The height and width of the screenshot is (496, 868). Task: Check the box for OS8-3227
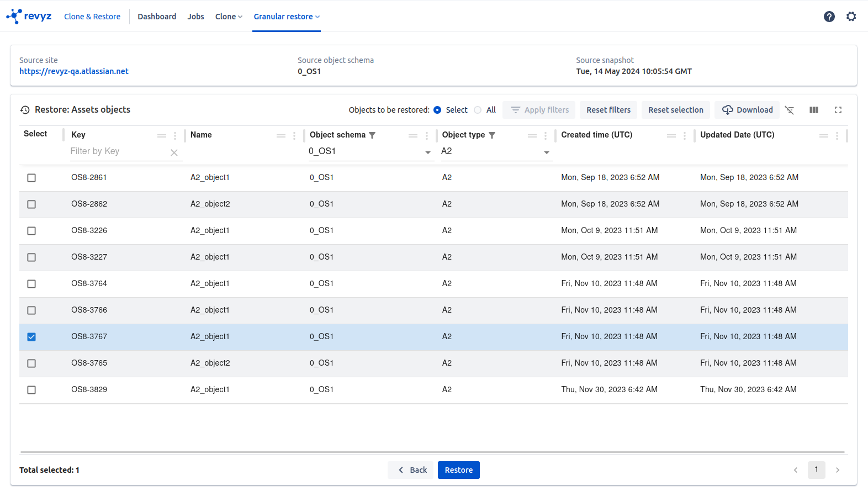pos(31,257)
